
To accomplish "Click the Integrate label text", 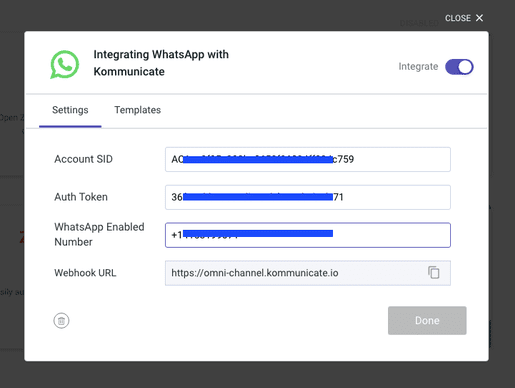I will coord(418,67).
